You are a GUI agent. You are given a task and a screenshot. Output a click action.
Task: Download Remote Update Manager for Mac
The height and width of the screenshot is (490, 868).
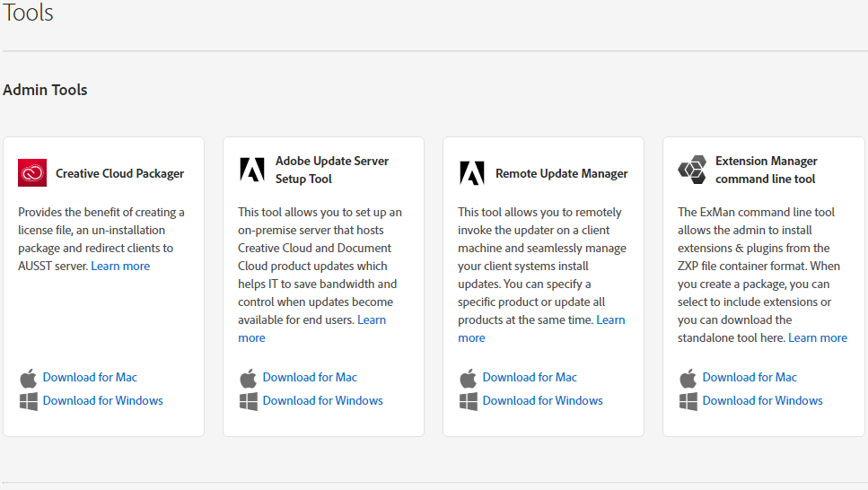point(530,378)
